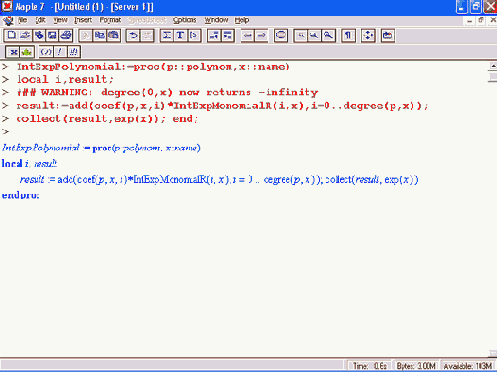
Task: Save the worksheet with the floppy disk icon
Action: click(x=52, y=35)
